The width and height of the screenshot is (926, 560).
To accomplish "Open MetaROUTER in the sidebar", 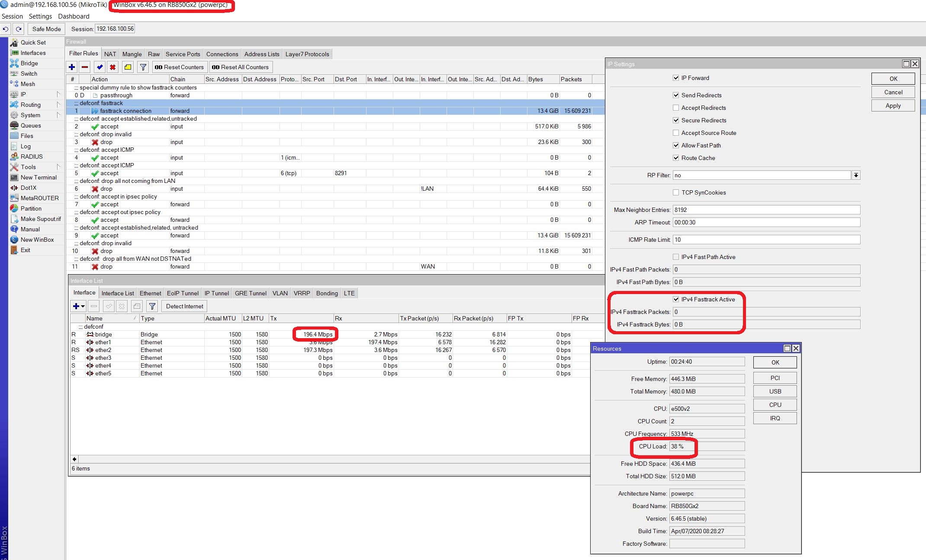I will [39, 198].
